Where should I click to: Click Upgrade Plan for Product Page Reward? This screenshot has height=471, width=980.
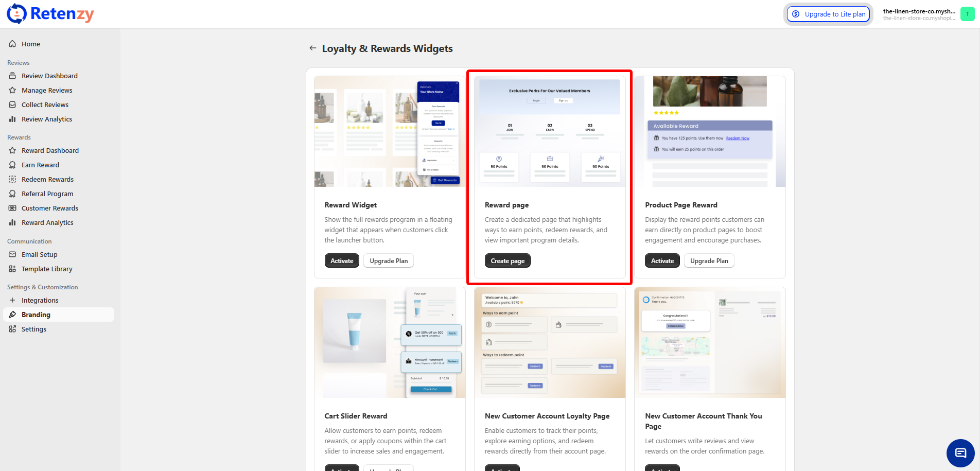pyautogui.click(x=709, y=261)
